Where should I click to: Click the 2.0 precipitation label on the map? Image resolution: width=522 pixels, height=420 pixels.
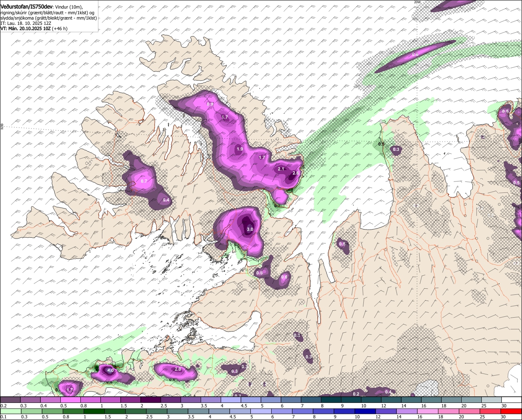(178, 369)
